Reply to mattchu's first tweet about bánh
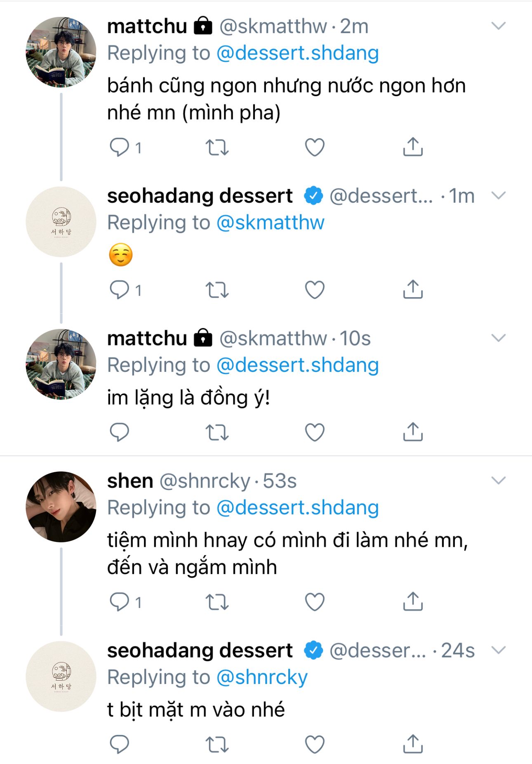Image resolution: width=532 pixels, height=764 pixels. pyautogui.click(x=120, y=147)
